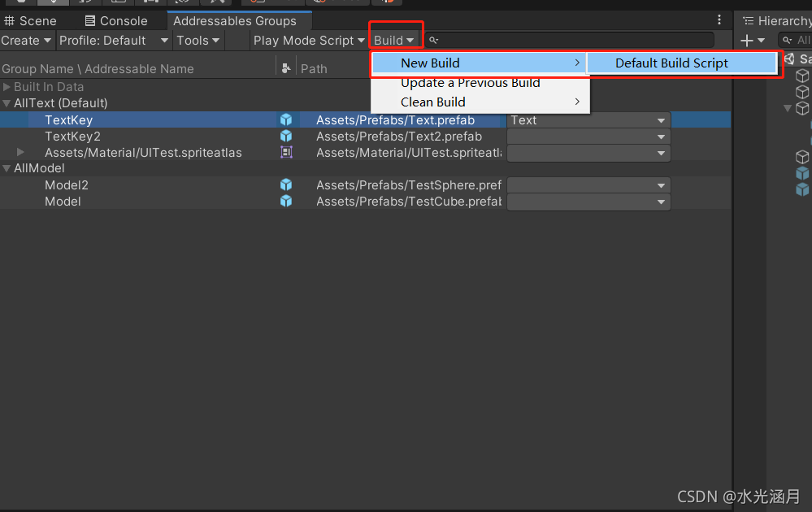Click the UITest sprite atlas icon

tap(286, 152)
